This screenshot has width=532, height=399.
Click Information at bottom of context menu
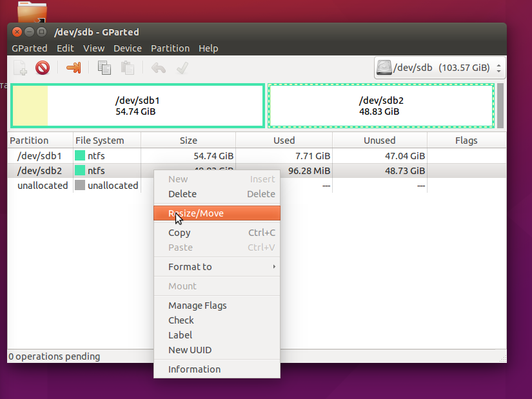[x=194, y=369]
